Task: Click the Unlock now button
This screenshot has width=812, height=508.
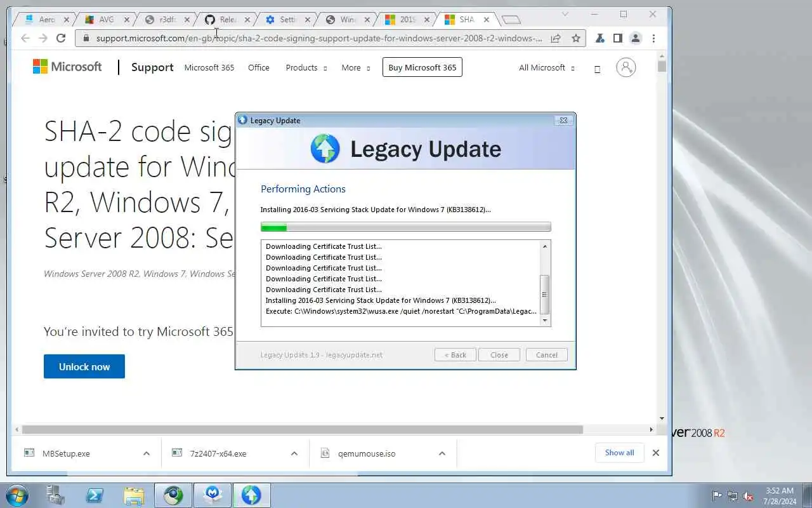Action: 84,366
